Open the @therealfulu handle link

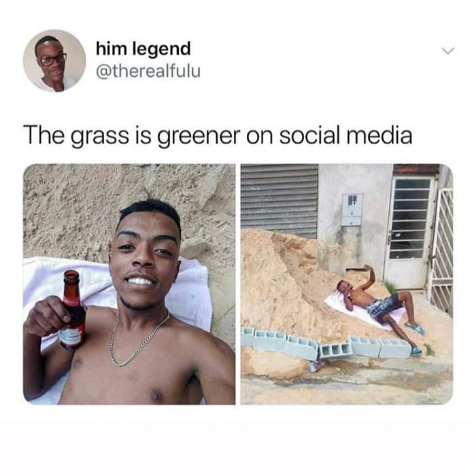[x=148, y=71]
